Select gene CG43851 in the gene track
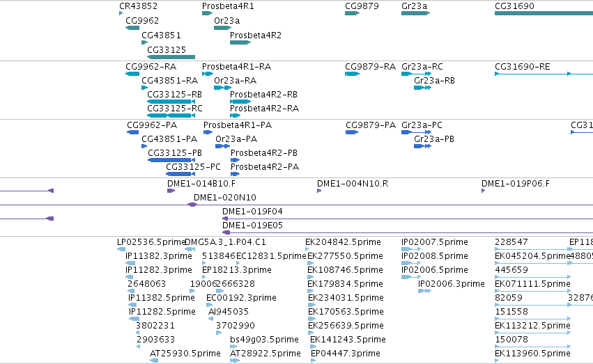The image size is (593, 364). 161,35
